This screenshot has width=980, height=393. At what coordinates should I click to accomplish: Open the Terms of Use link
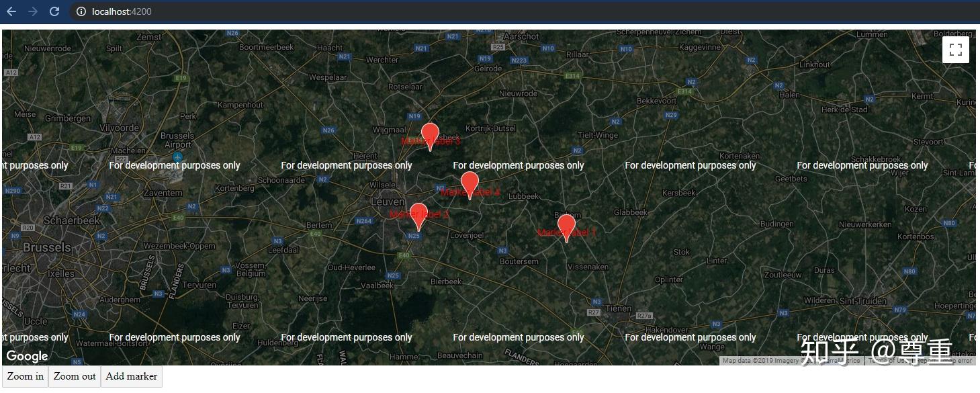click(x=888, y=361)
